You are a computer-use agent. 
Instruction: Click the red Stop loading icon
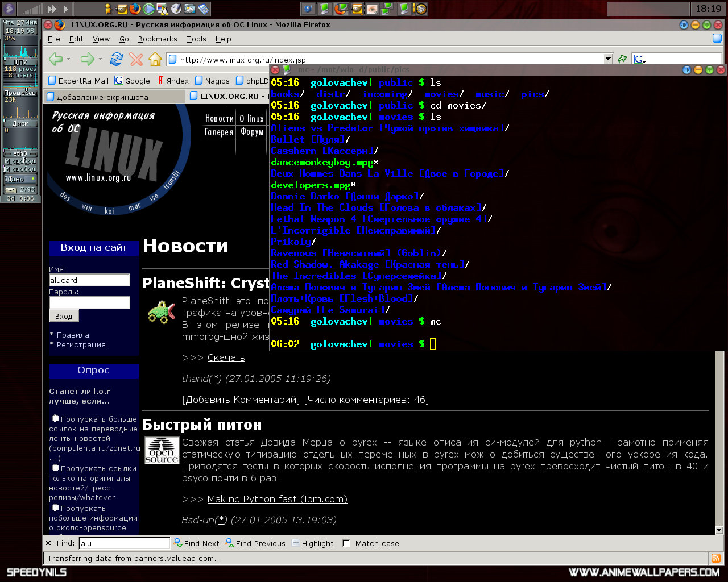136,59
